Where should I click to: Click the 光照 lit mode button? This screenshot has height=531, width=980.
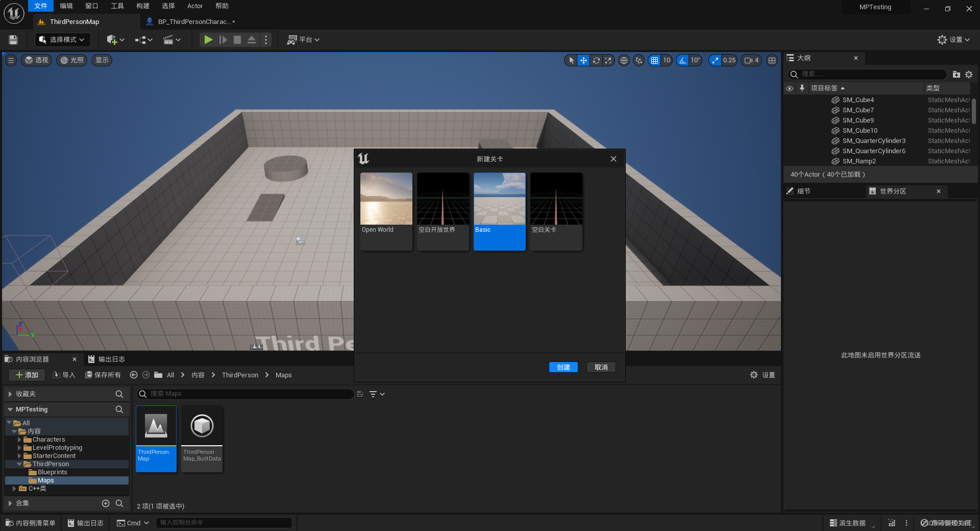(x=72, y=60)
